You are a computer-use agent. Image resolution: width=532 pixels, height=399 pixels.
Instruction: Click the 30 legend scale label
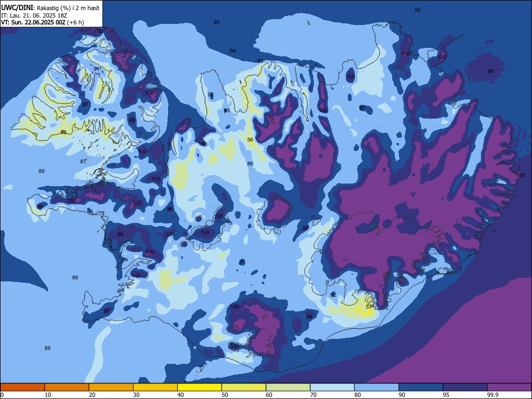(136, 395)
